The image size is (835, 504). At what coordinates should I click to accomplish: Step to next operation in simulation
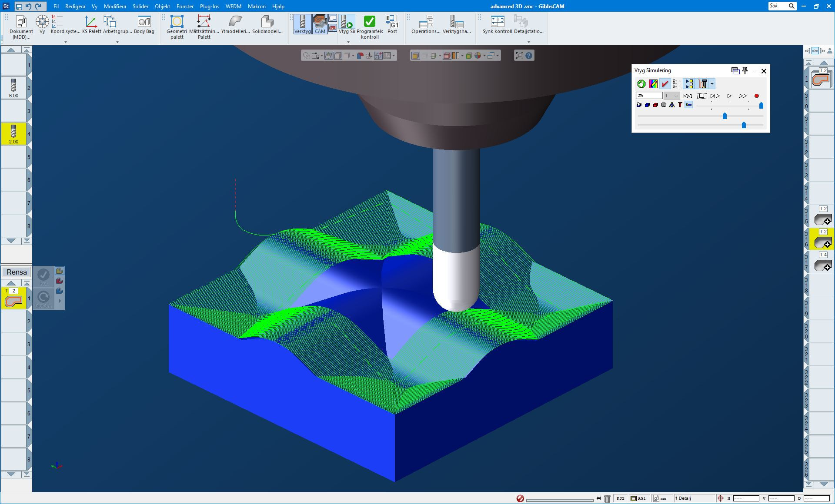coord(715,96)
